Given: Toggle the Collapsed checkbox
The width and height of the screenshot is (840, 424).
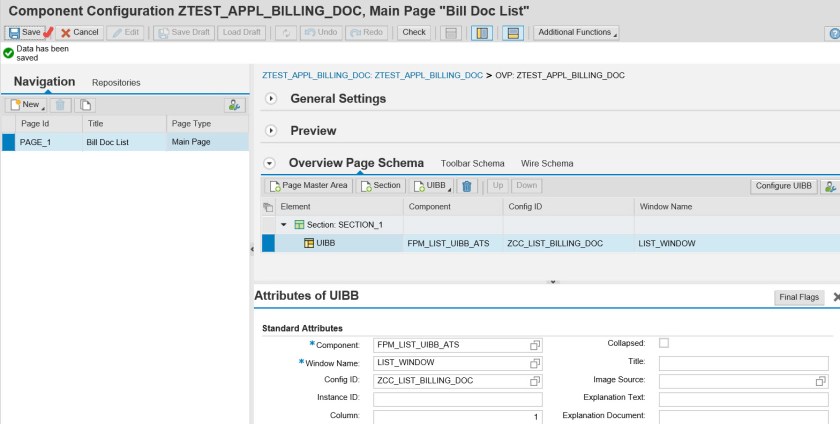Looking at the screenshot, I should pyautogui.click(x=664, y=343).
